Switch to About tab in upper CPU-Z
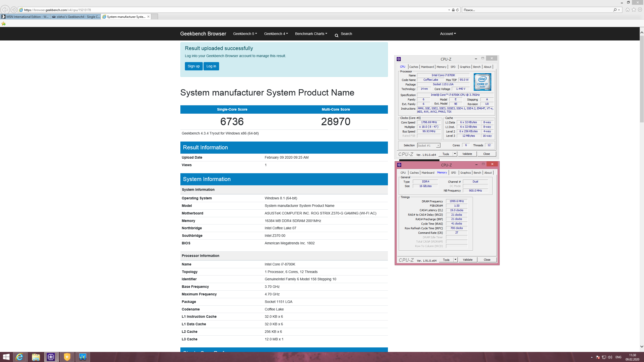Image resolution: width=644 pixels, height=362 pixels. coord(488,67)
